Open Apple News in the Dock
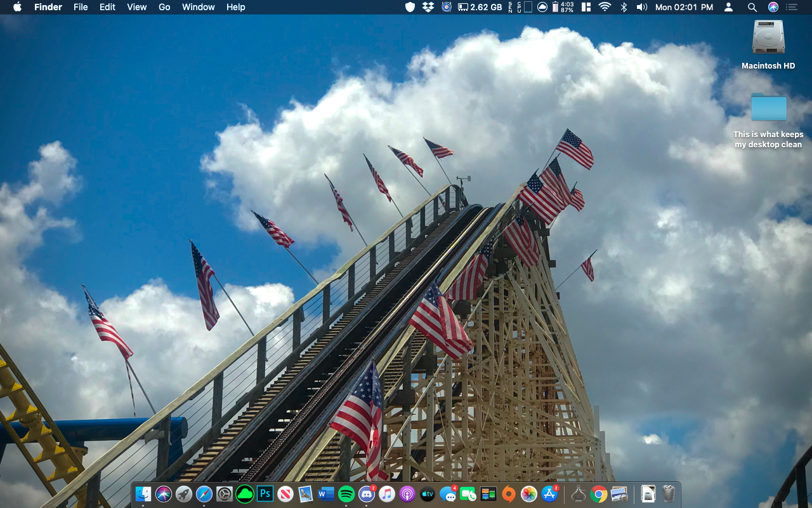Image resolution: width=812 pixels, height=508 pixels. coord(285,493)
